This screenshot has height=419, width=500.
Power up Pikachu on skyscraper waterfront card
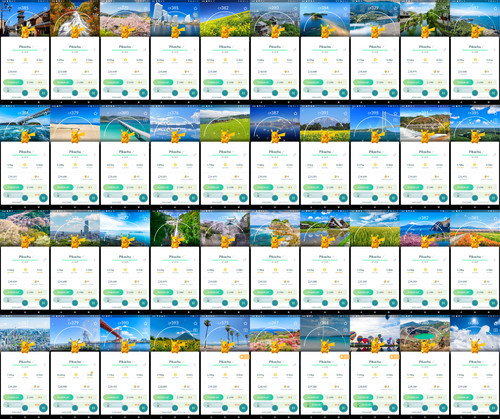tap(163, 82)
